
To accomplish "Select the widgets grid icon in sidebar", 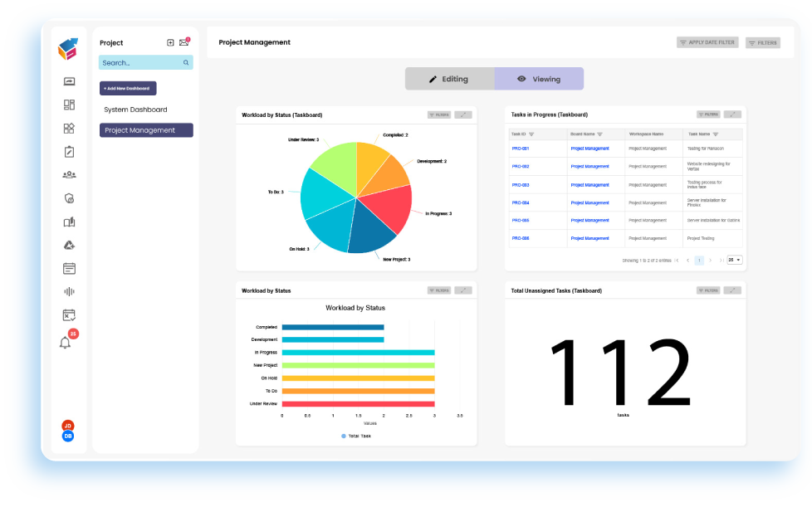I will click(69, 128).
